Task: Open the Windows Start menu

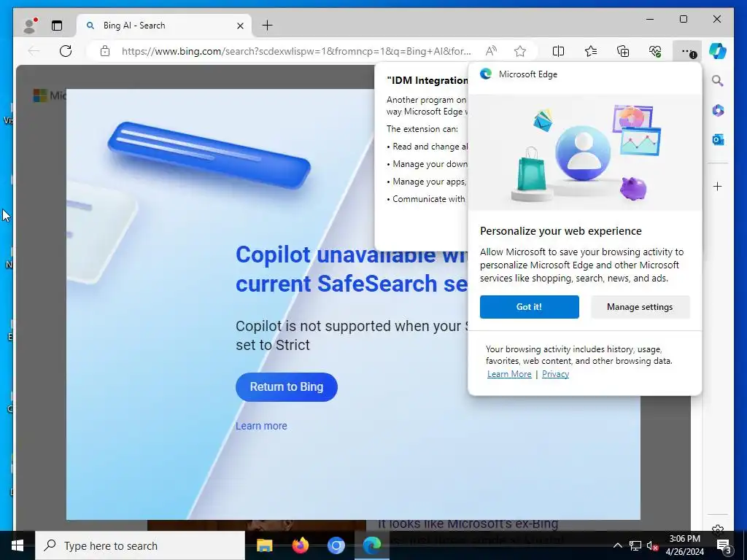Action: (x=18, y=545)
